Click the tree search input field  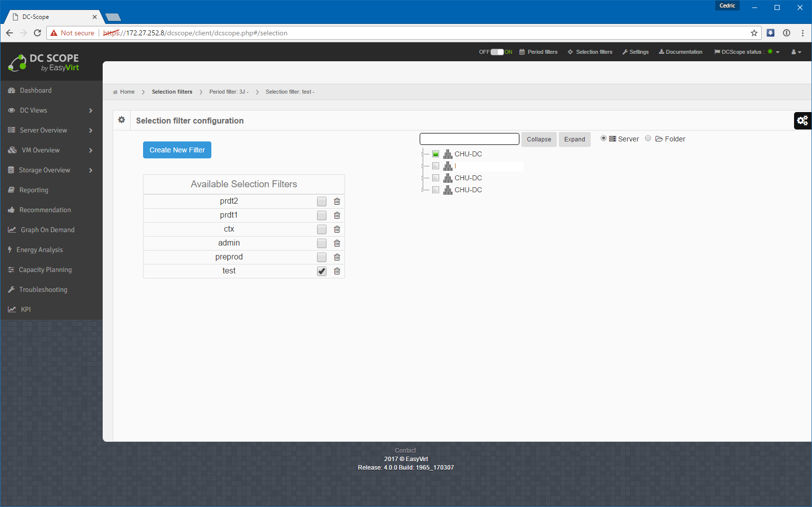(469, 139)
